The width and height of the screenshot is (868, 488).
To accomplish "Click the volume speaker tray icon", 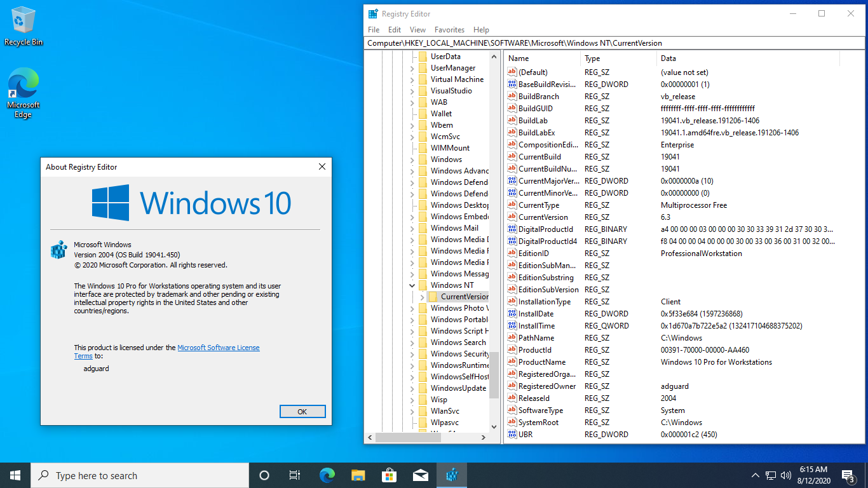I will 786,475.
